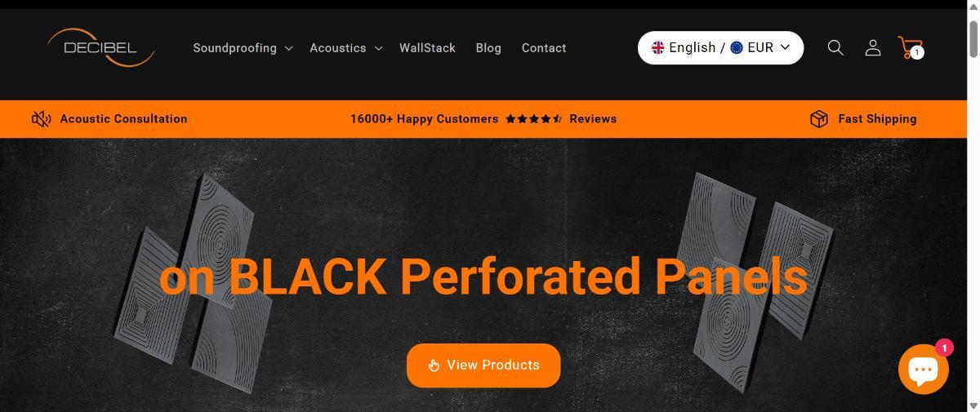
Task: Click the UK flag icon
Action: pos(657,47)
